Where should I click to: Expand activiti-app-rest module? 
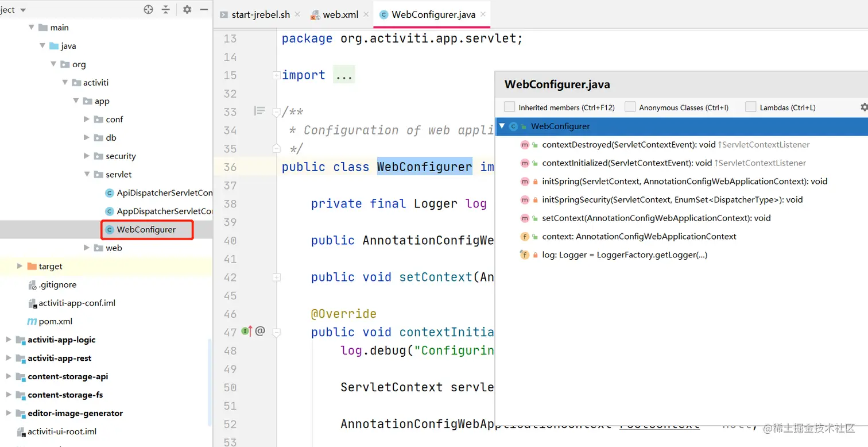9,359
